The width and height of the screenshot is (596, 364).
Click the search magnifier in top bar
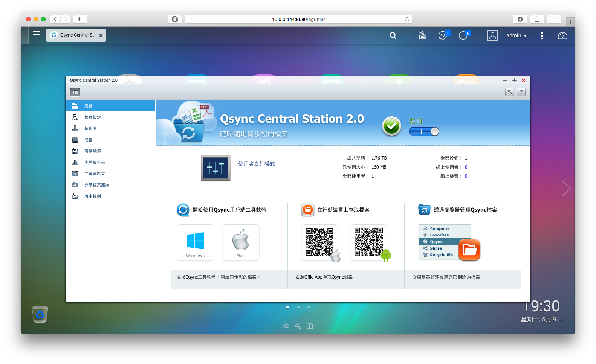(x=393, y=35)
